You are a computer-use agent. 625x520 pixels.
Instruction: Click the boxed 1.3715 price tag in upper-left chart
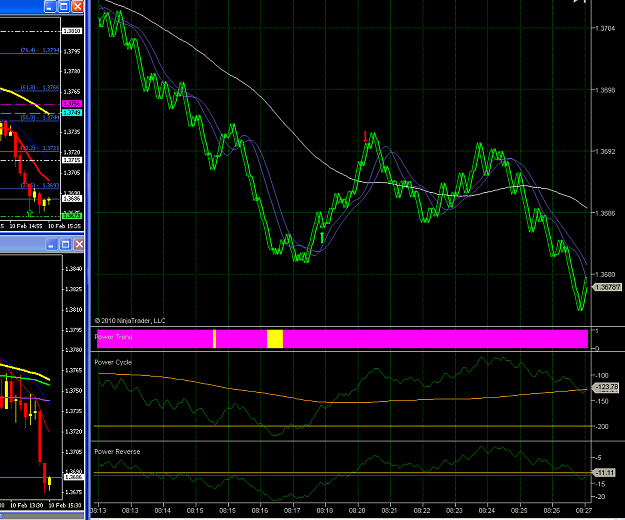click(x=72, y=160)
